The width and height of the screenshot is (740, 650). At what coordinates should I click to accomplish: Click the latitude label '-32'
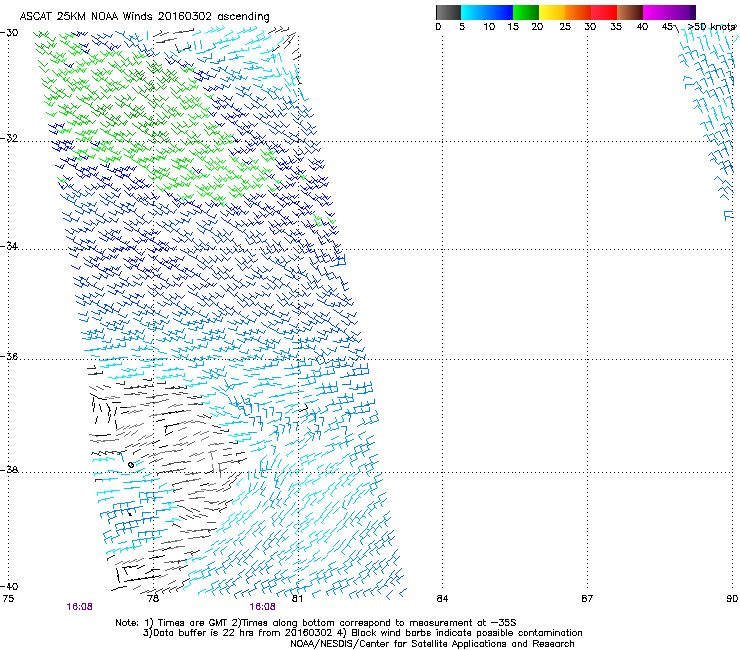tap(9, 138)
